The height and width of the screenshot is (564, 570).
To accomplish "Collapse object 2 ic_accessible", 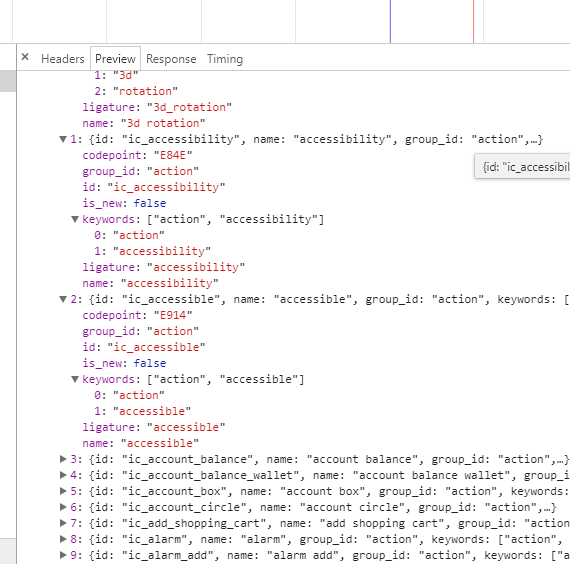I will pos(63,299).
